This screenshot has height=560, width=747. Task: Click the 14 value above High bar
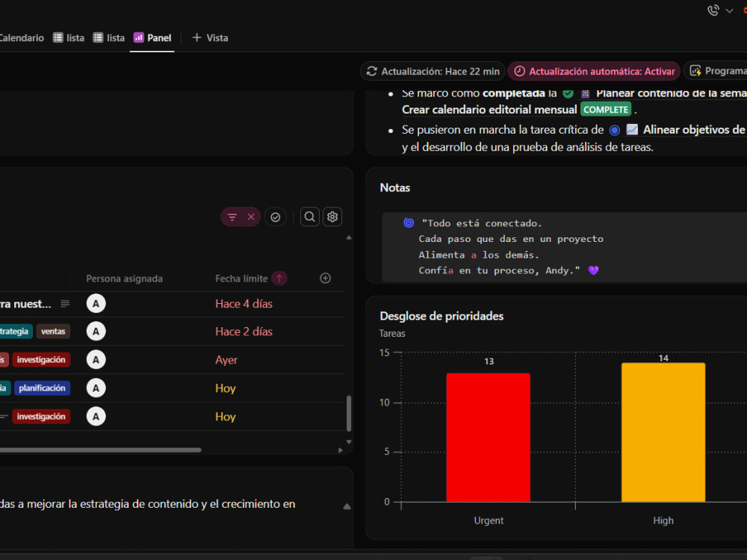click(x=663, y=358)
